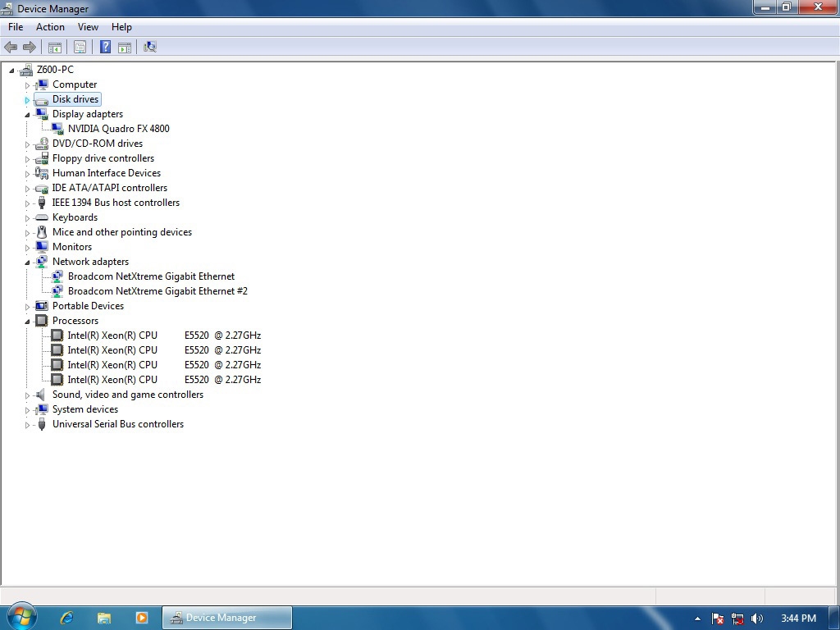The image size is (840, 630).
Task: Collapse the Network adapters node
Action: click(x=27, y=263)
